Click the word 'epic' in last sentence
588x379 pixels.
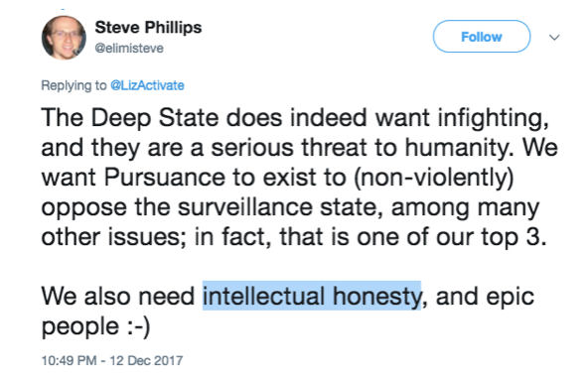pyautogui.click(x=510, y=297)
